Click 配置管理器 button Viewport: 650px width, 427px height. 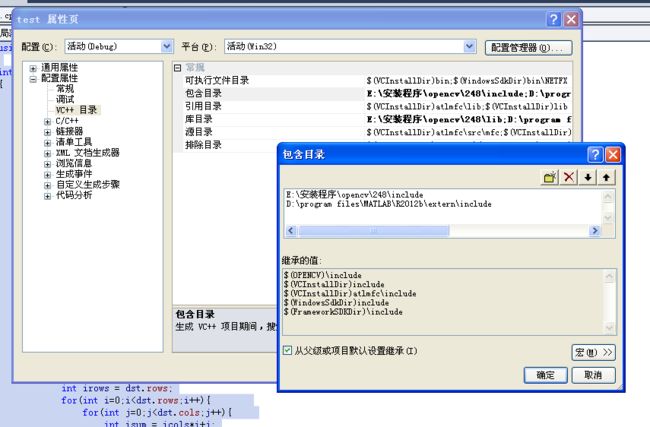[x=529, y=48]
